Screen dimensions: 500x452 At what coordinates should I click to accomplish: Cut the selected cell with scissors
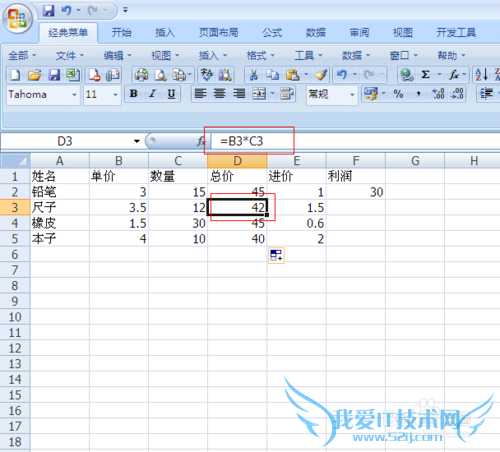point(254,75)
